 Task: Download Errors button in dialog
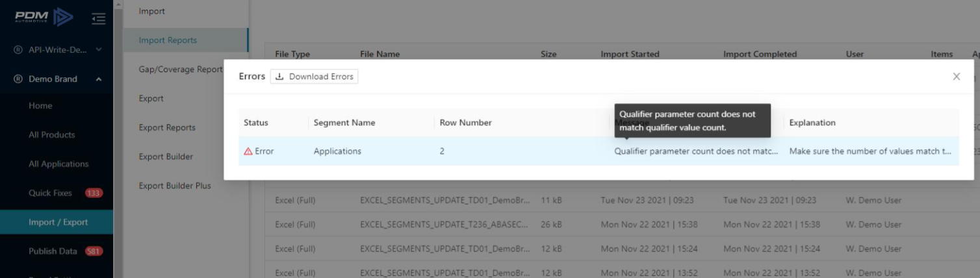coord(315,77)
